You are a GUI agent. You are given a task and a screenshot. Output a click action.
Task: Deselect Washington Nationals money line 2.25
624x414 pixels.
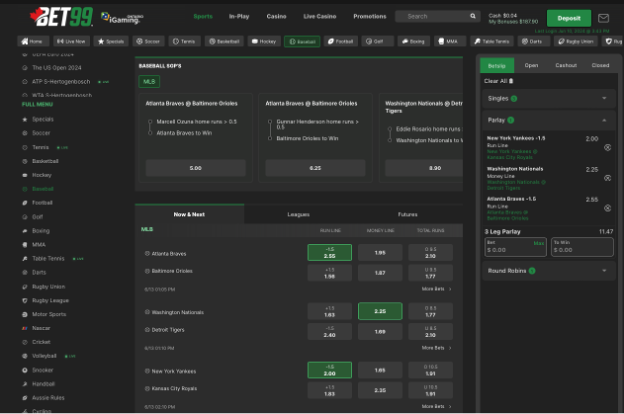380,312
